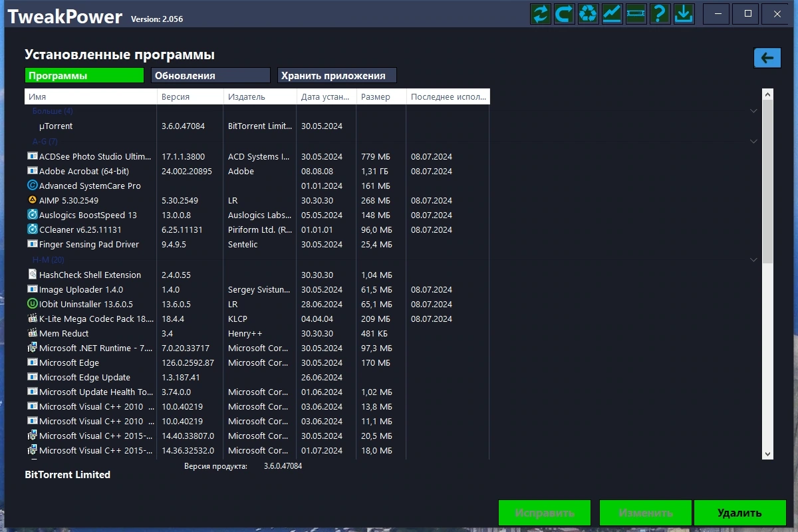The height and width of the screenshot is (532, 798).
Task: Open help via the question mark icon
Action: point(660,13)
